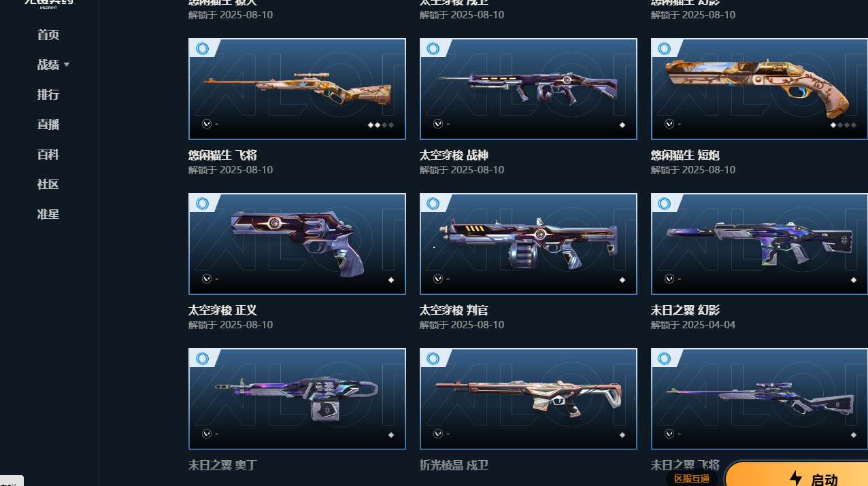Viewport: 868px width, 486px height.
Task: Select the 准星 crosshair menu item
Action: pos(48,214)
